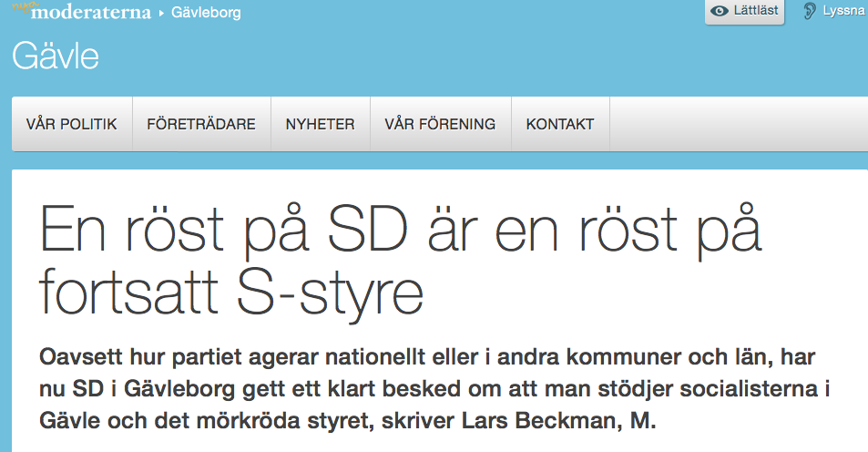Click the Lättläst button
The height and width of the screenshot is (452, 868).
pyautogui.click(x=744, y=11)
